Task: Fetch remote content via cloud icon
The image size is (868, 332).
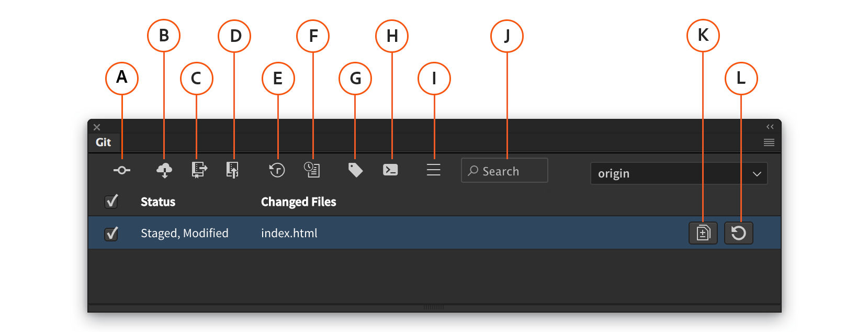Action: pyautogui.click(x=164, y=170)
